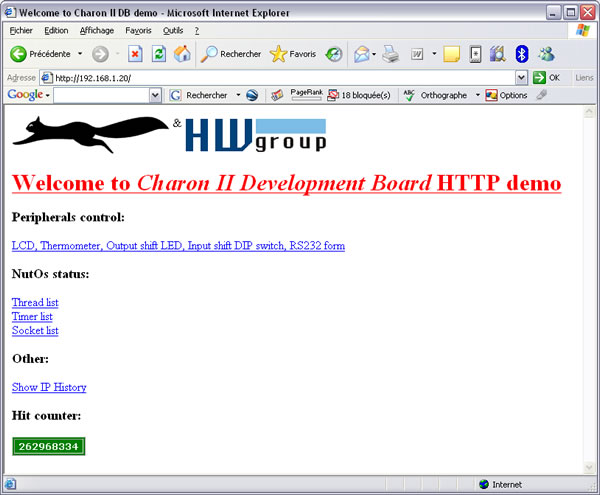Click the green hit counter image
Image resolution: width=600 pixels, height=495 pixels.
(x=49, y=446)
